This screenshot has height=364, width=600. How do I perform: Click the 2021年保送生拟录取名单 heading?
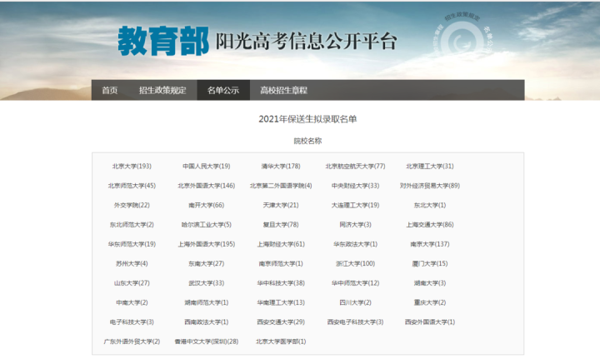coord(307,119)
